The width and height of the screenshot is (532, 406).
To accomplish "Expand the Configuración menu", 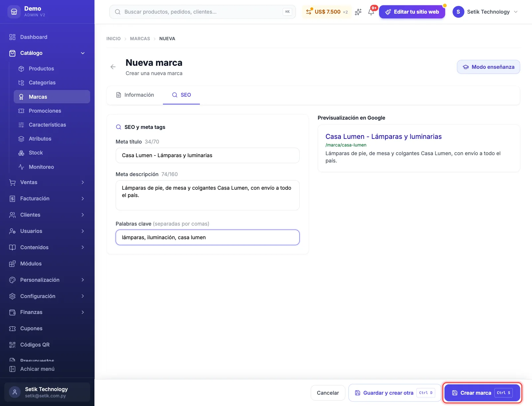I will point(47,296).
